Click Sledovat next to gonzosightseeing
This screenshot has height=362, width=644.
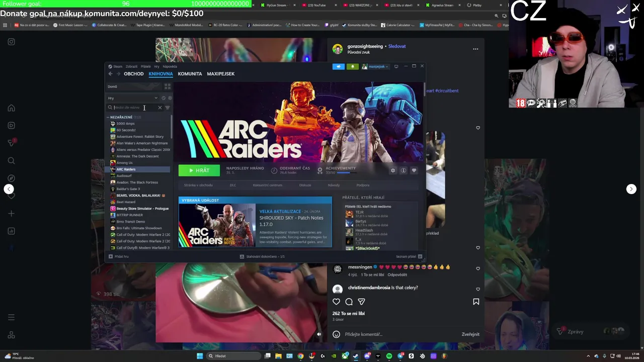(x=397, y=46)
